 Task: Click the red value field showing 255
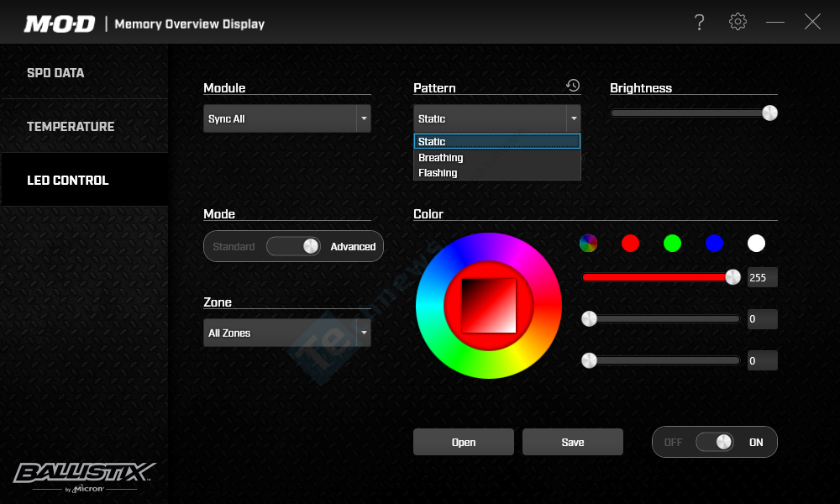click(763, 277)
